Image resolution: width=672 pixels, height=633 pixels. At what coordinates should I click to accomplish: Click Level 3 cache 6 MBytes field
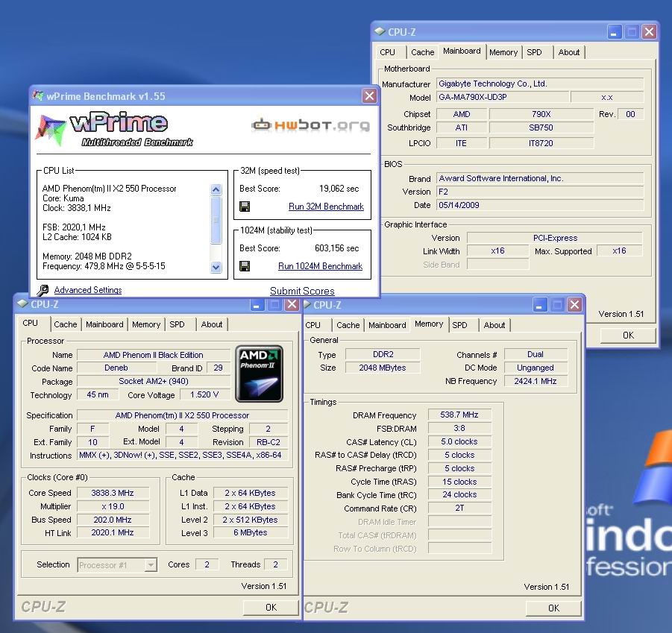pyautogui.click(x=251, y=532)
